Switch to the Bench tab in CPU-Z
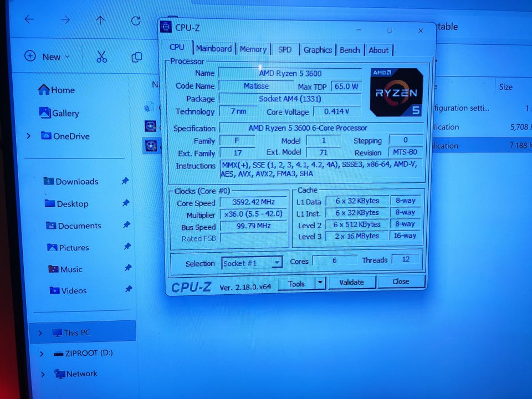Viewport: 532px width, 399px height. tap(350, 50)
